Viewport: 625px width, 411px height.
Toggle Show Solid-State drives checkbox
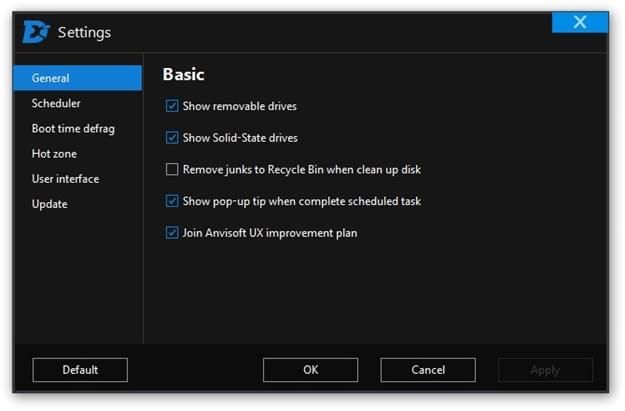pyautogui.click(x=172, y=138)
